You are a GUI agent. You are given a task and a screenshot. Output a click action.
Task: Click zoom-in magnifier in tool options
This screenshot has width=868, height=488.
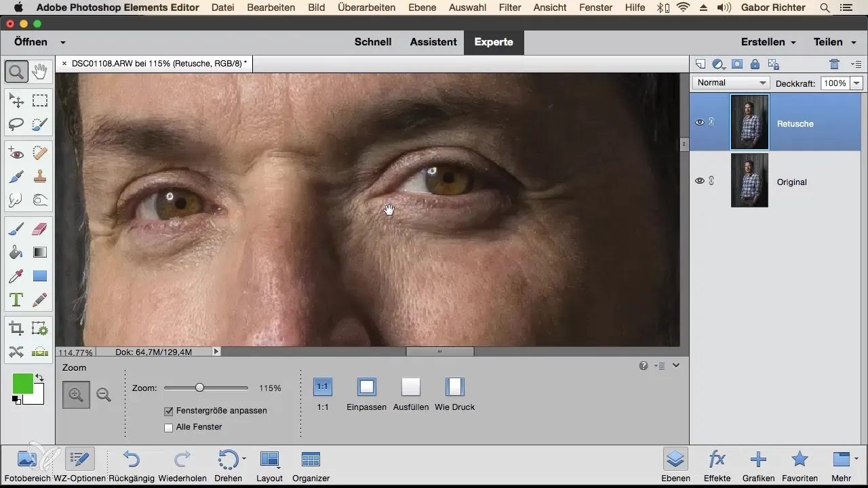(76, 394)
